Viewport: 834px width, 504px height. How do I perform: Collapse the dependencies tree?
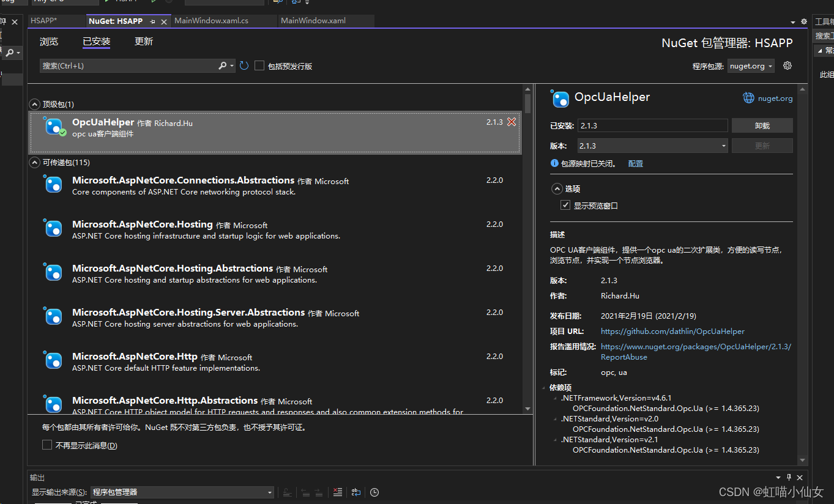(543, 387)
